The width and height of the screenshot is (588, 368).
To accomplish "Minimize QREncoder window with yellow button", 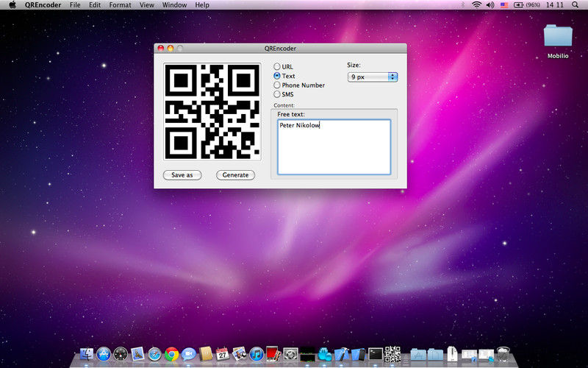I will point(171,48).
